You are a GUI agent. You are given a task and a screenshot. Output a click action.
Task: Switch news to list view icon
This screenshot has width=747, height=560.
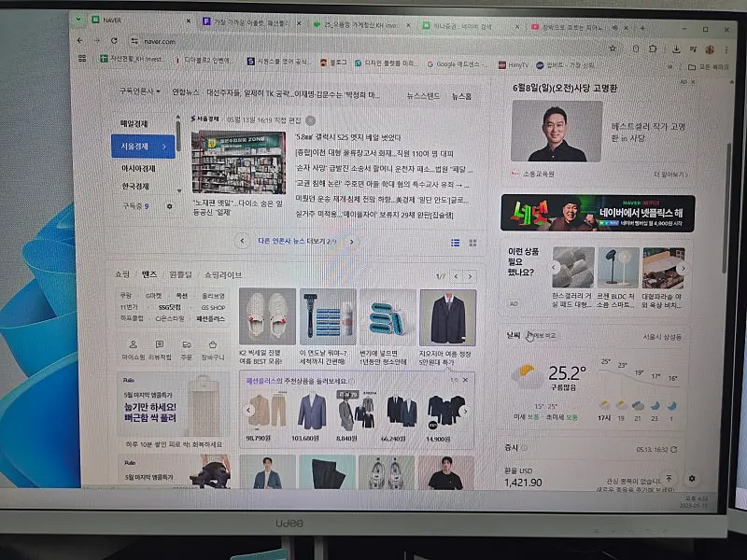click(456, 243)
